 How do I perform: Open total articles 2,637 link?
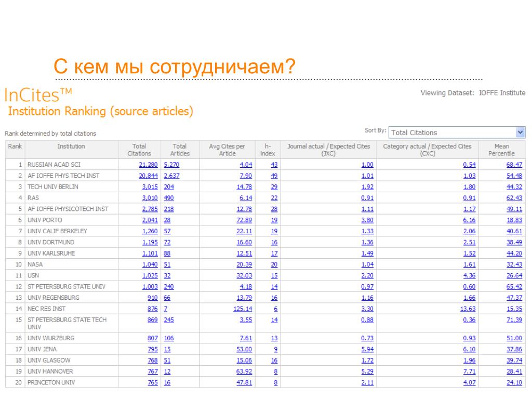(x=171, y=176)
